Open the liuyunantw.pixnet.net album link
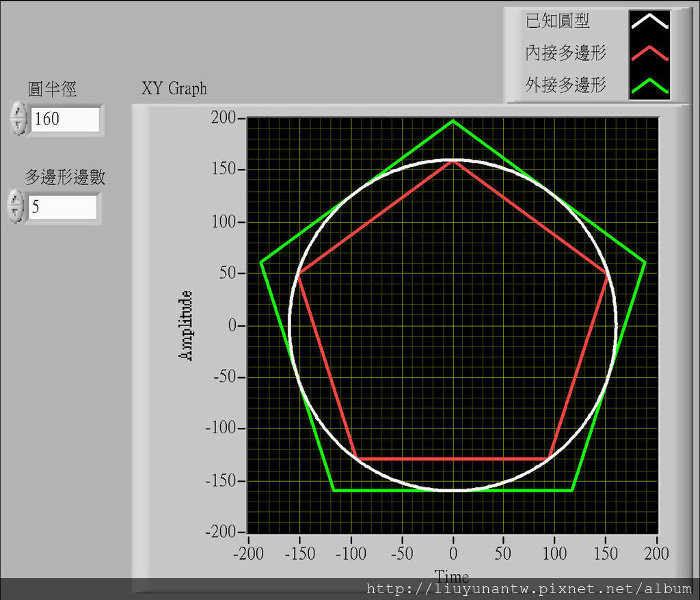700x600 pixels. pyautogui.click(x=529, y=589)
